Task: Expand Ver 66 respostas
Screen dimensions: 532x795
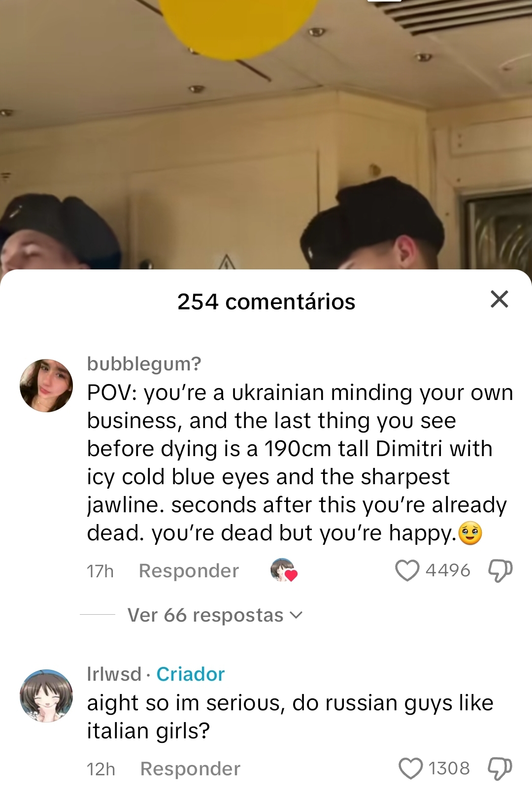Action: [x=215, y=615]
